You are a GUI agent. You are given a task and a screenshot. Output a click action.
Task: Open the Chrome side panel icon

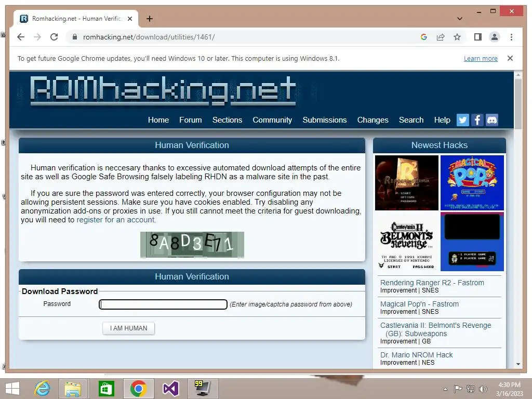point(478,37)
